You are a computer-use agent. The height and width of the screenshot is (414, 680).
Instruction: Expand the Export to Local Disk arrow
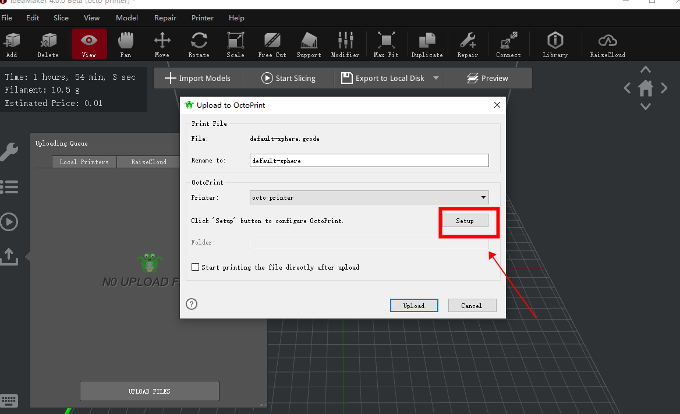point(436,78)
